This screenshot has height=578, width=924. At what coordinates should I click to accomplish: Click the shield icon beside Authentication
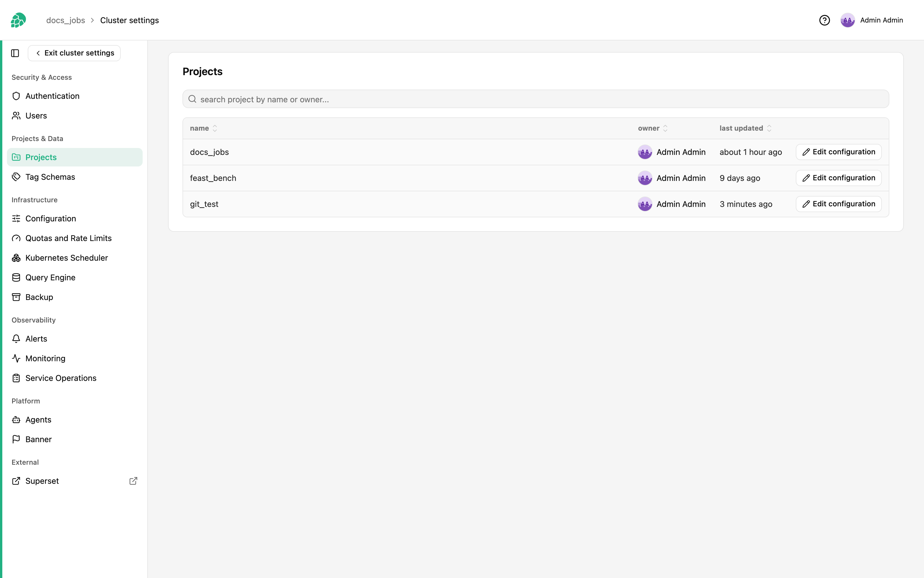tap(16, 96)
